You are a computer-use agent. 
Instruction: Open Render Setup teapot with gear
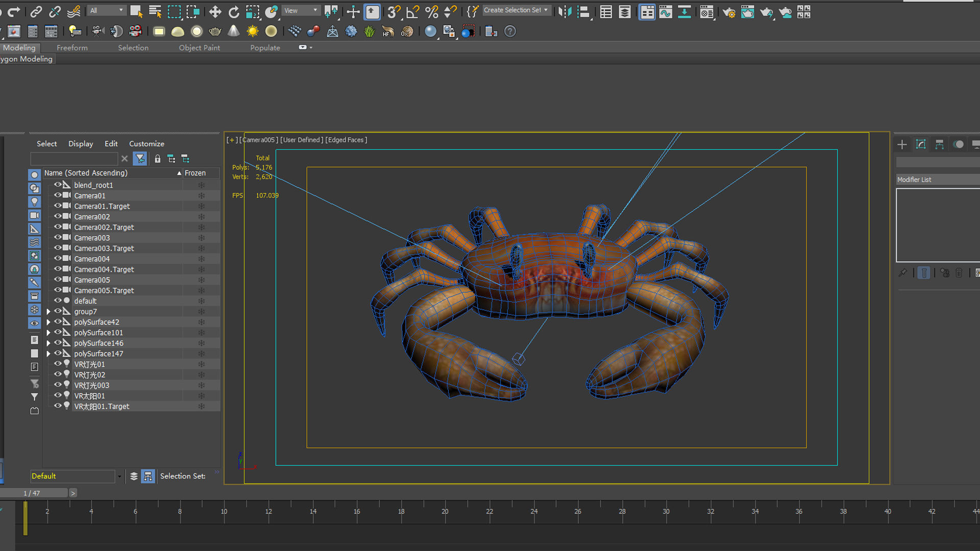(729, 12)
